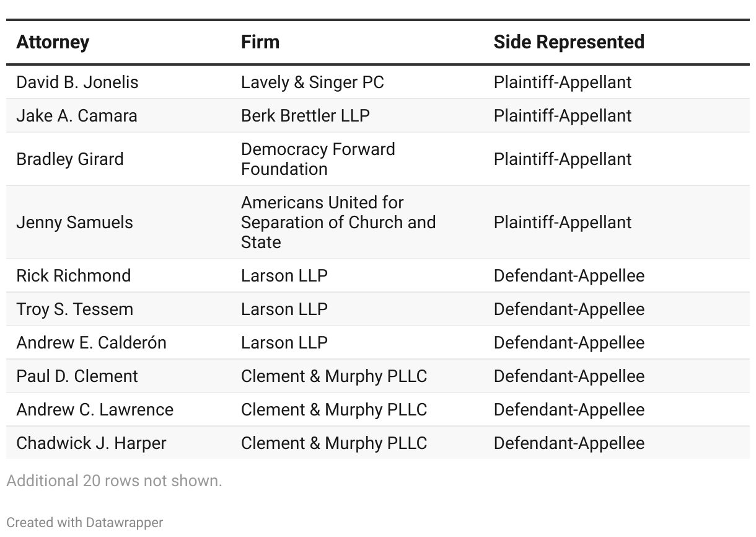Click the Berk Brettler LLP cell
The height and width of the screenshot is (537, 756).
(305, 116)
